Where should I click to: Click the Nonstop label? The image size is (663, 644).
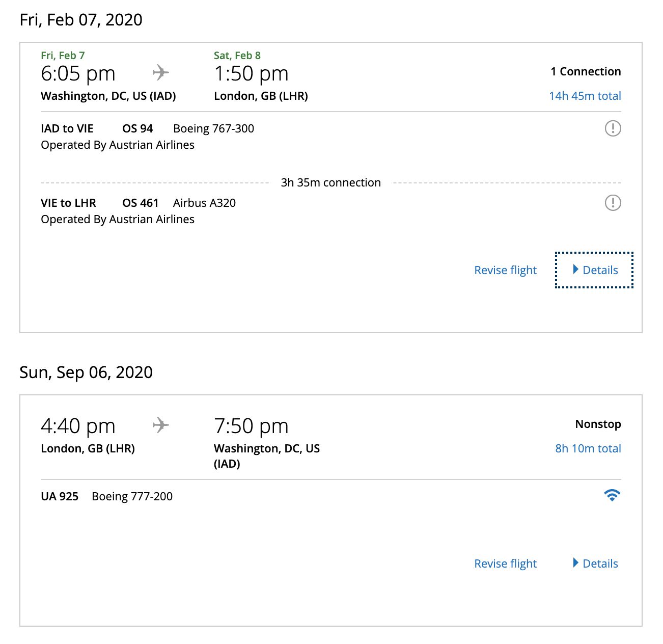(x=598, y=424)
